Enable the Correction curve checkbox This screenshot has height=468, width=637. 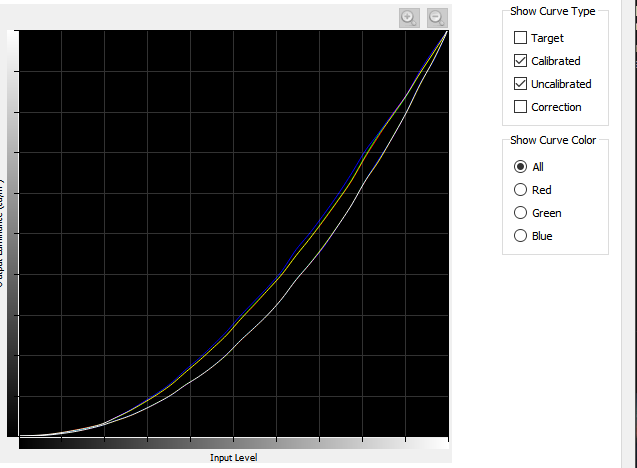click(x=520, y=107)
